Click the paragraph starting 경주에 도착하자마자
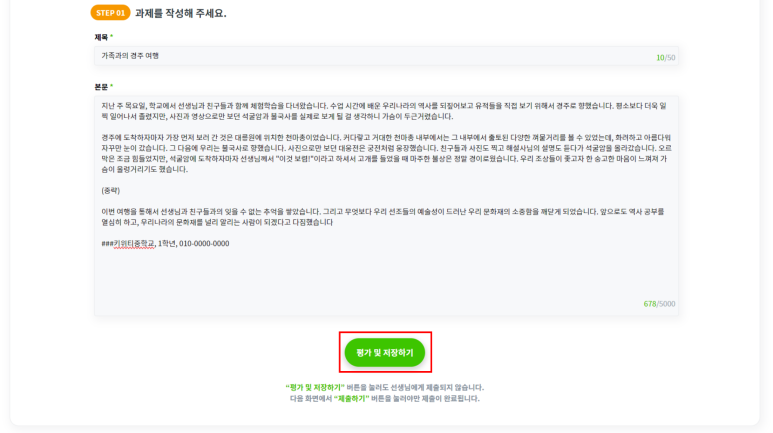The height and width of the screenshot is (433, 773). (x=386, y=153)
